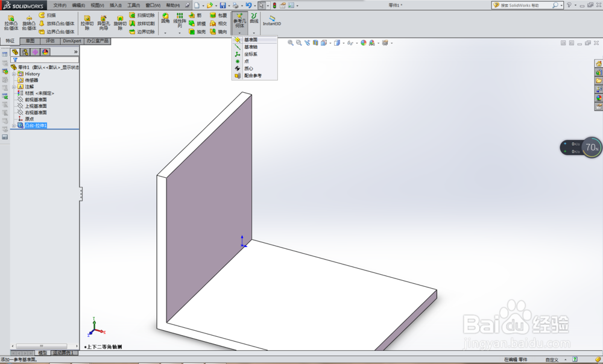Click the 旋转切除 revolved cut tool
Viewport: 603px width, 364px height.
click(120, 23)
